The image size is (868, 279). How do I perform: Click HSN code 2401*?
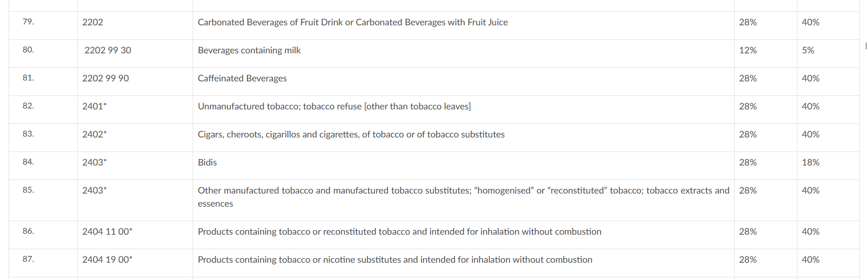coord(94,106)
